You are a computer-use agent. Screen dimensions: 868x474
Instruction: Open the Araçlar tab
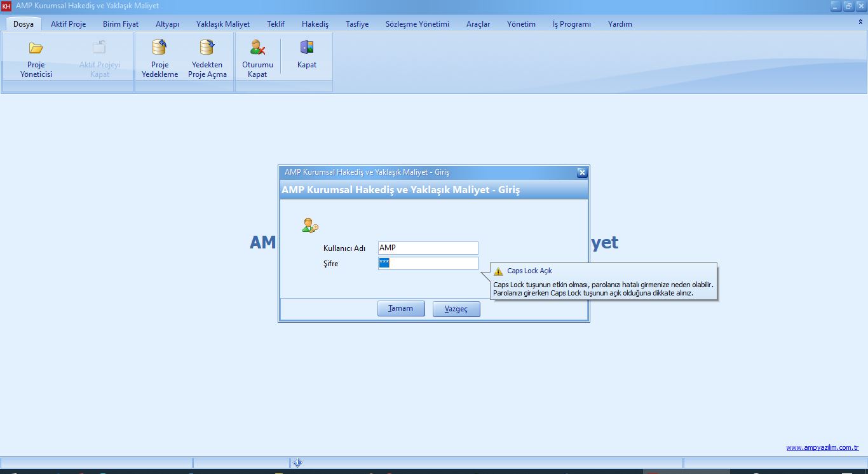(478, 24)
